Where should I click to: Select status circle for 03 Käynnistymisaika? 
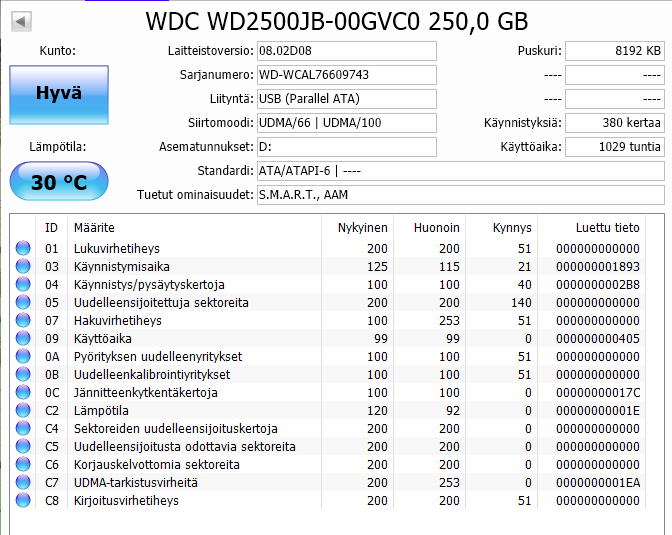click(x=23, y=266)
